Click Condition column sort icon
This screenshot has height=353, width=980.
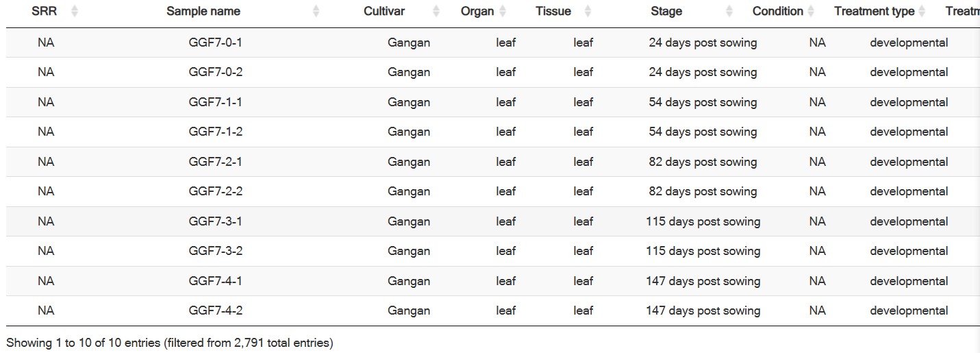tap(811, 12)
